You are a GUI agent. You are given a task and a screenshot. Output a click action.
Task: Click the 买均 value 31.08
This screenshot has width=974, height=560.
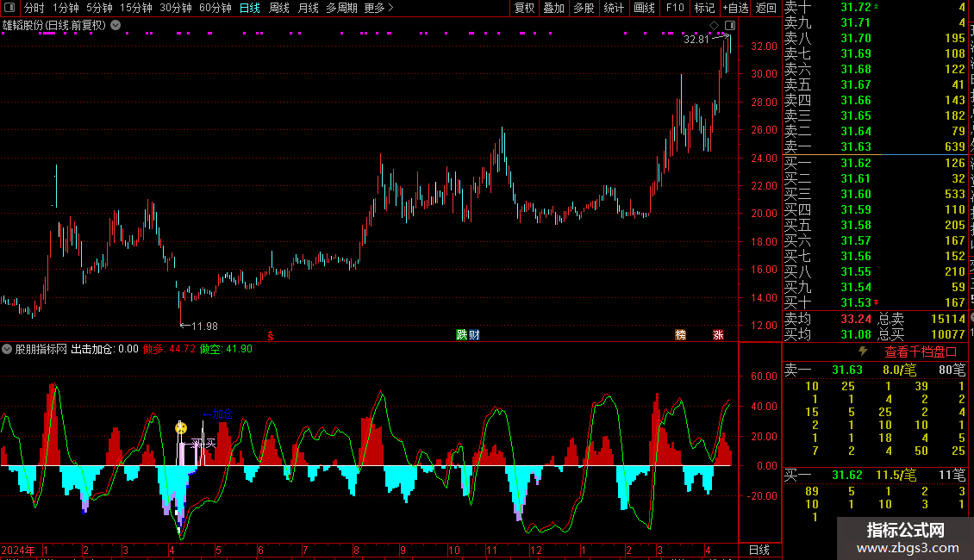(x=856, y=334)
